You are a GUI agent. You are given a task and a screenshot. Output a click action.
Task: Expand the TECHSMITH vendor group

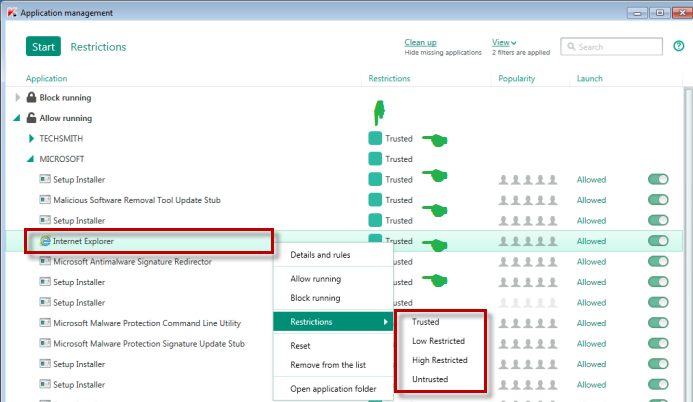(x=31, y=138)
